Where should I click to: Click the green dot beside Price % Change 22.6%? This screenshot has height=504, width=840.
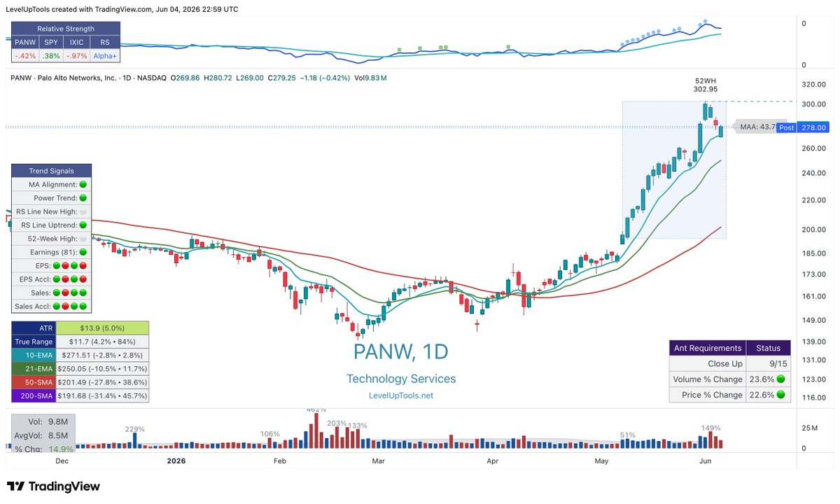click(779, 395)
